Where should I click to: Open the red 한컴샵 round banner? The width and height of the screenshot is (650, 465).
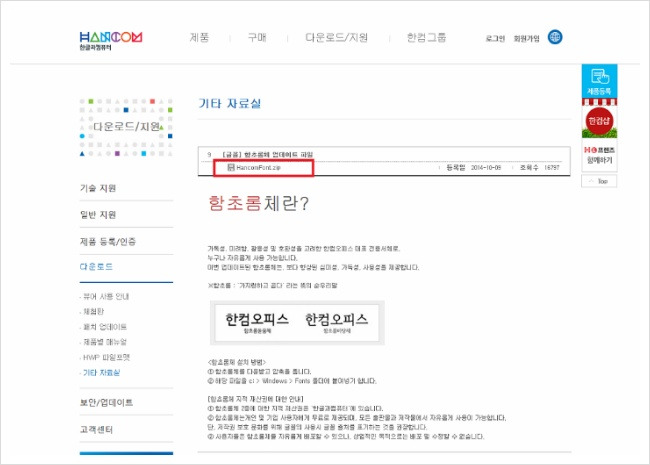599,121
